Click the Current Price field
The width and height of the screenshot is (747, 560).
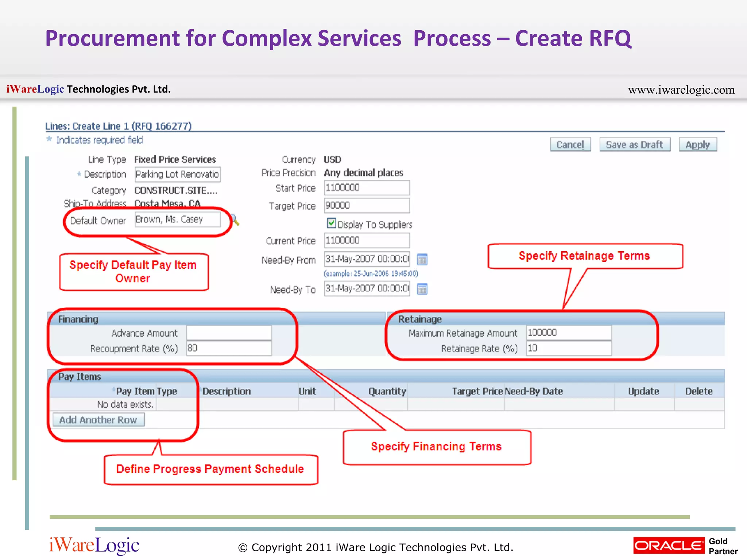tap(367, 241)
